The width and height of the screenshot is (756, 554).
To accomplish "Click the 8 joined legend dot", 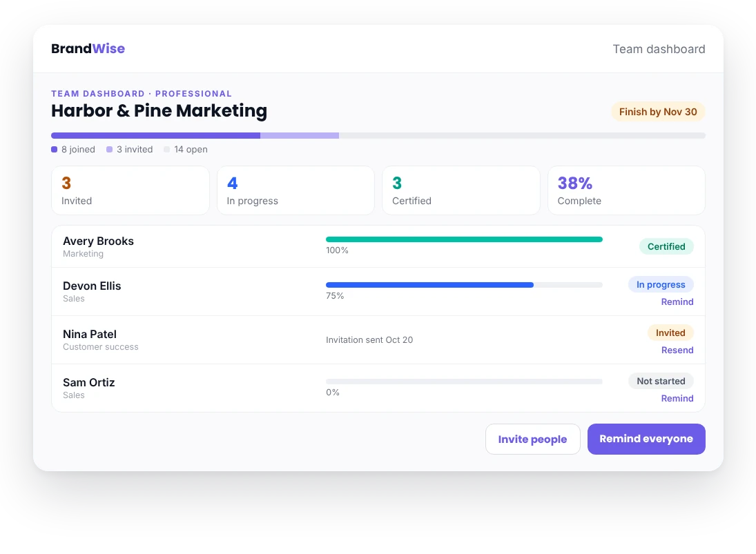I will (x=54, y=149).
